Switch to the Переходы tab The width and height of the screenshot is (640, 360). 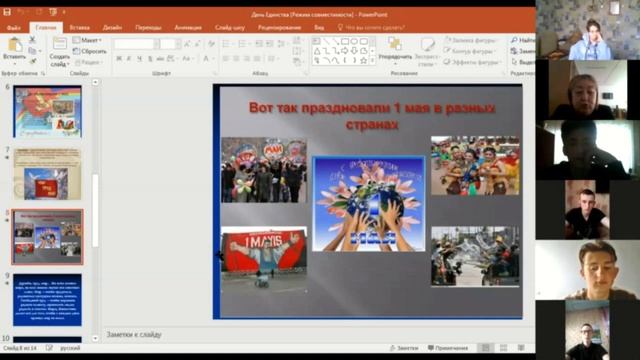(x=148, y=28)
